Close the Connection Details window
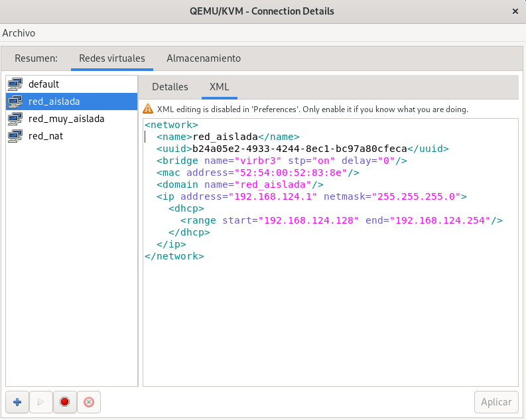 tap(515, 11)
